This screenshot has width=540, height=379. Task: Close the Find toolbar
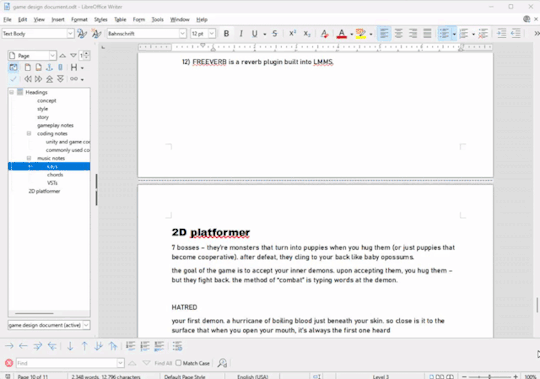point(9,363)
